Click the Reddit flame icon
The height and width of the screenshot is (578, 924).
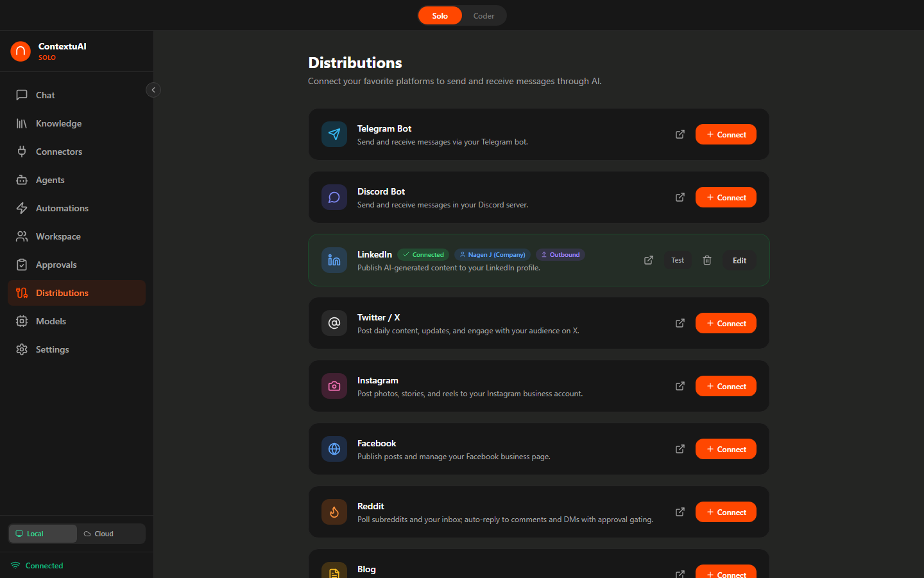(334, 512)
